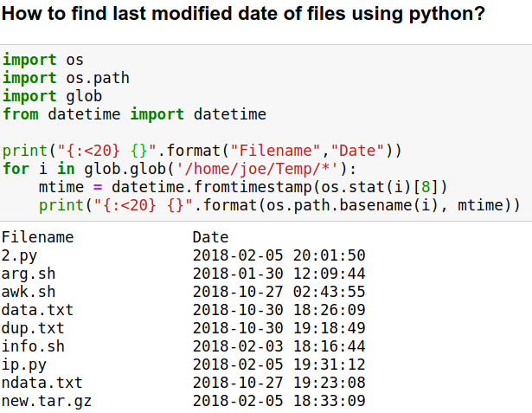Screen dimensions: 532x413
Task: Click the 'mtime = datetime.fromtimestamp' line
Action: coord(243,188)
